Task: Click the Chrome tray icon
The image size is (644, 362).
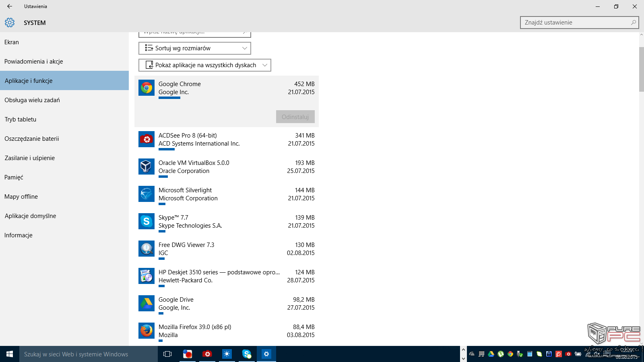Action: [510, 354]
